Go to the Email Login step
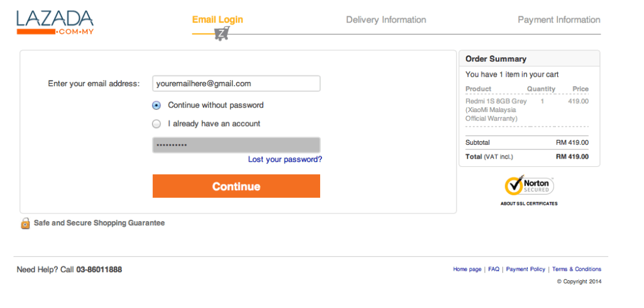644x308 pixels. (218, 20)
